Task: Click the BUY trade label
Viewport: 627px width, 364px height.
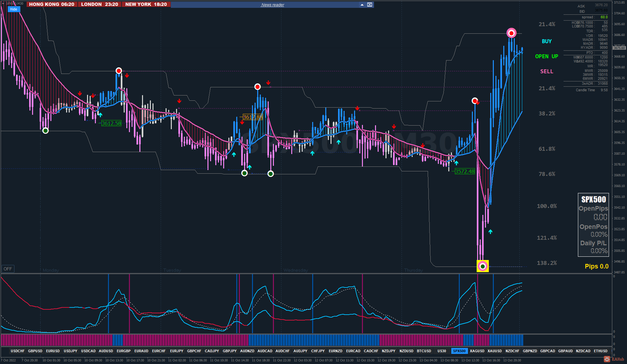Action: click(546, 41)
